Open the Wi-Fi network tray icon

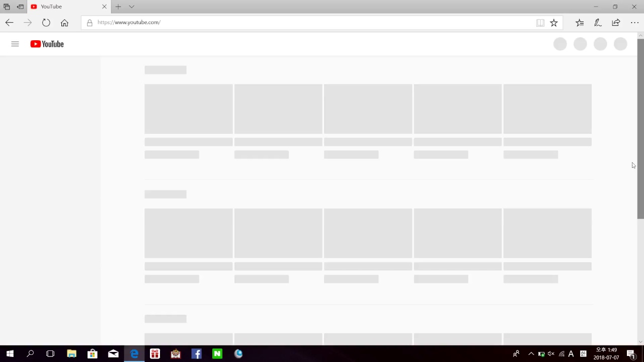click(x=562, y=354)
